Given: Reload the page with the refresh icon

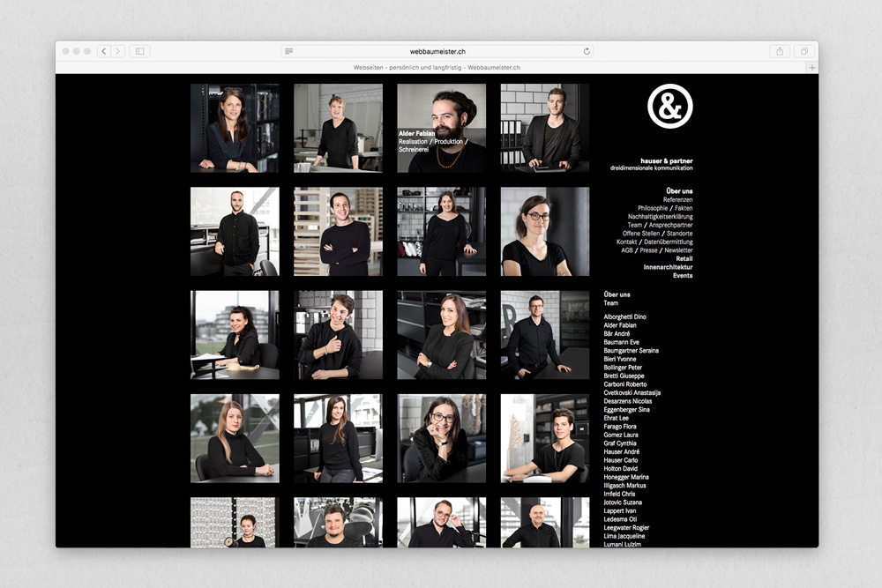Looking at the screenshot, I should 587,51.
